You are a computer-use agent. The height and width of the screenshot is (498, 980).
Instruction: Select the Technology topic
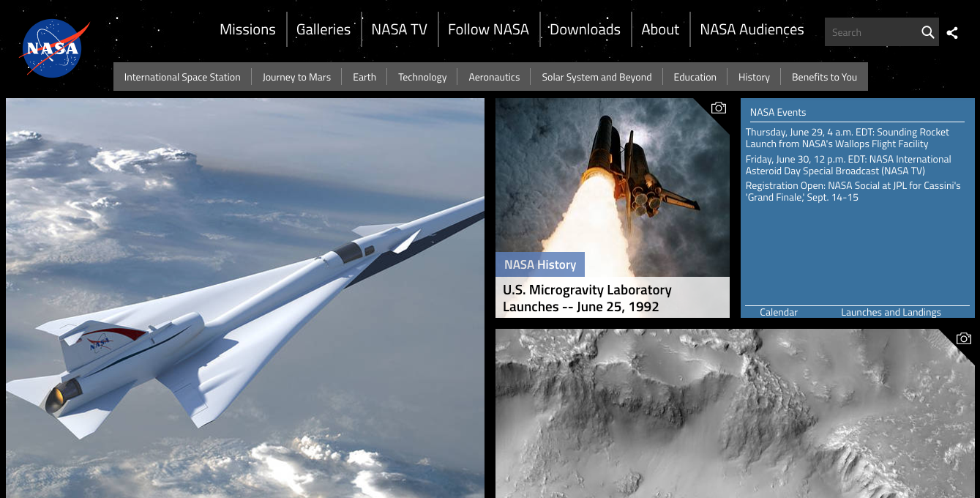coord(422,77)
